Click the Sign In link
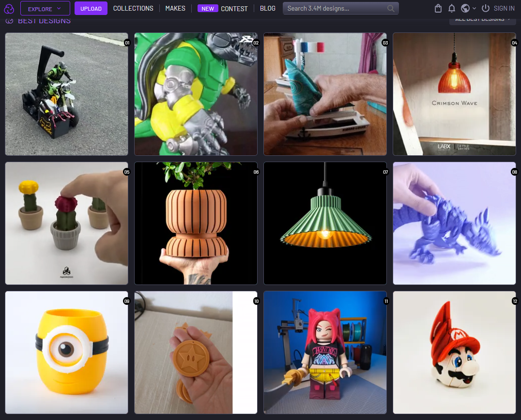 click(x=504, y=8)
